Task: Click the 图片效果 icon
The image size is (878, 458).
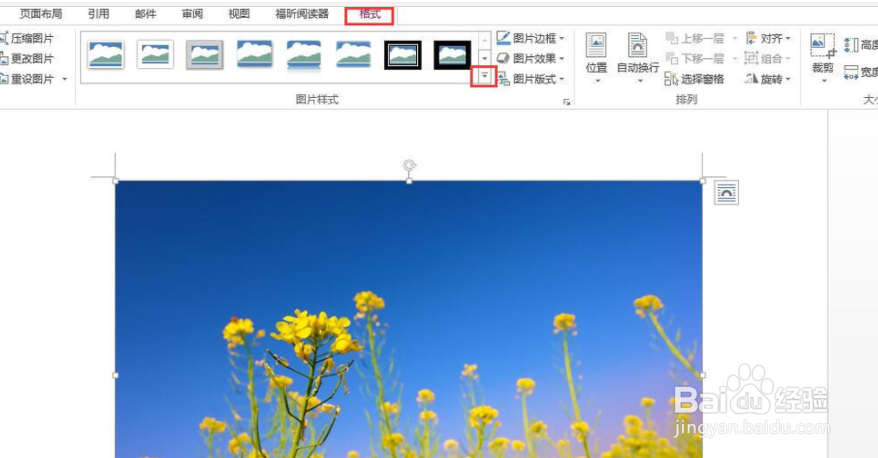Action: pos(503,58)
